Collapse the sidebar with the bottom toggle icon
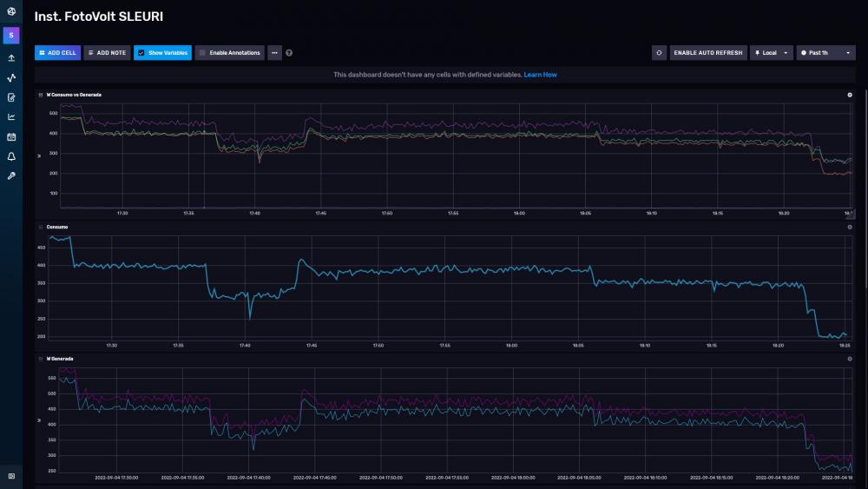Viewport: 868px width, 489px height. (x=11, y=476)
